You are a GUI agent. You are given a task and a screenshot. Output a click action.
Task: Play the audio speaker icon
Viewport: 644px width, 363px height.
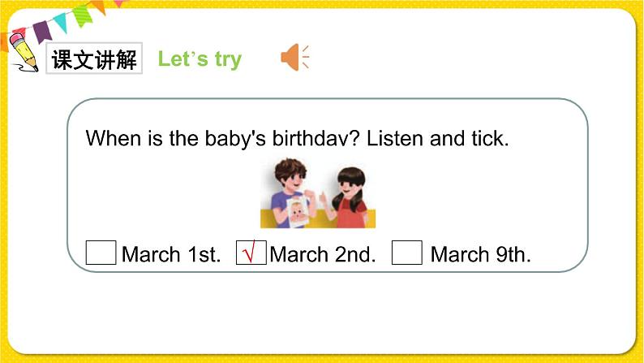point(294,57)
